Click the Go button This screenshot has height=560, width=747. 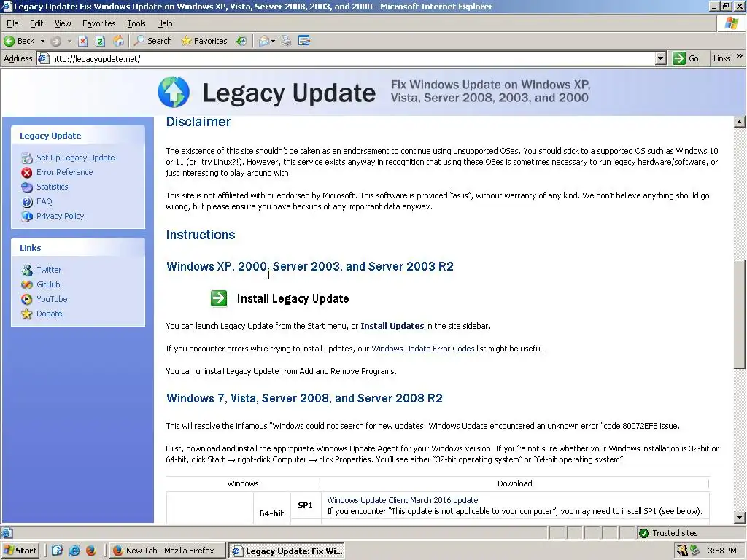(686, 58)
